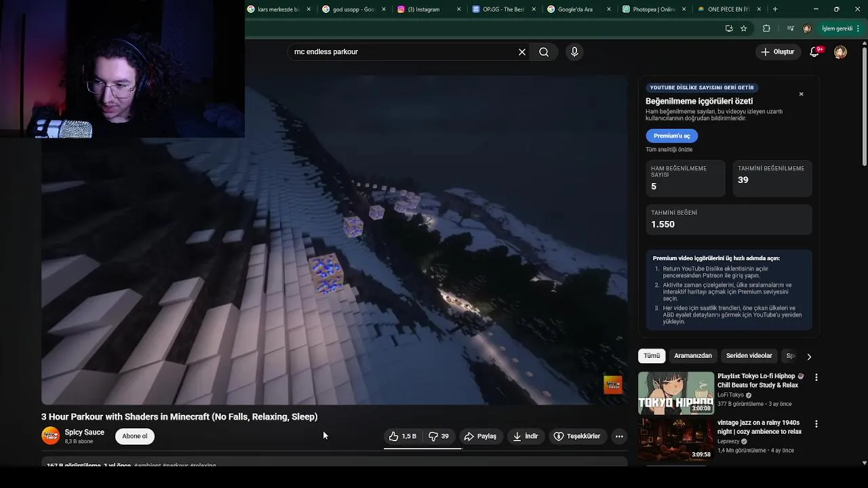Open the vintage jazz on a rainy 1940s title
This screenshot has width=868, height=488.
click(759, 427)
